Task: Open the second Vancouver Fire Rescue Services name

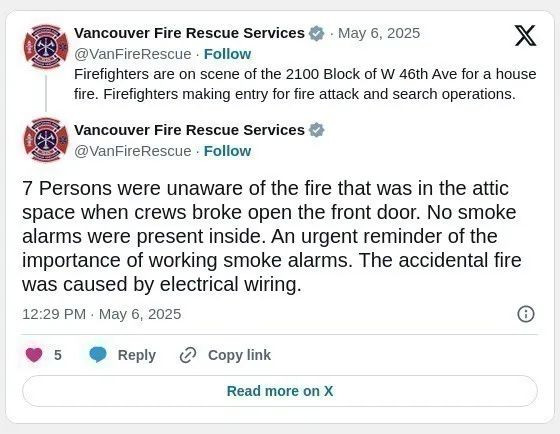Action: (189, 130)
